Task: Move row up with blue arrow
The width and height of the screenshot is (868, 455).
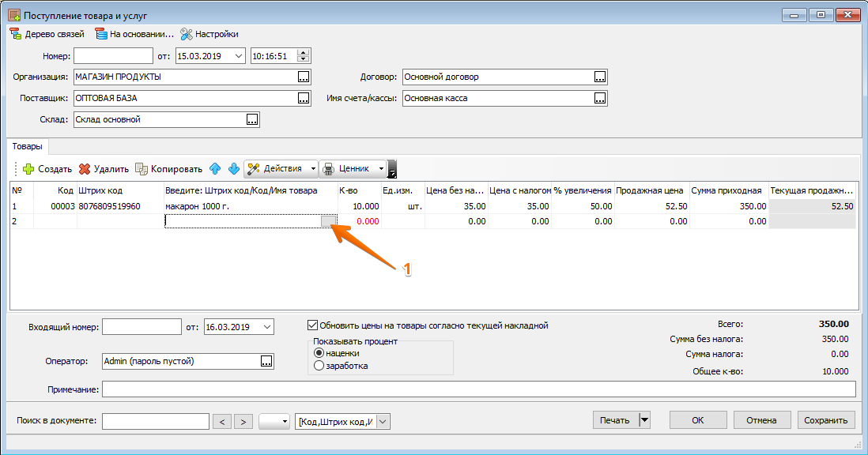Action: [x=215, y=168]
